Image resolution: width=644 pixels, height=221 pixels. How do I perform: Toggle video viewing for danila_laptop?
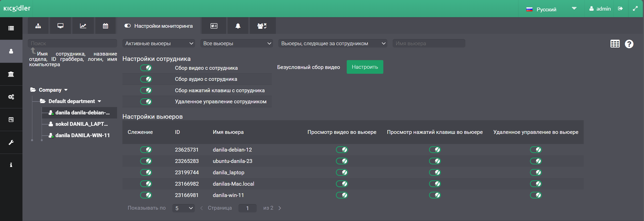pyautogui.click(x=342, y=172)
